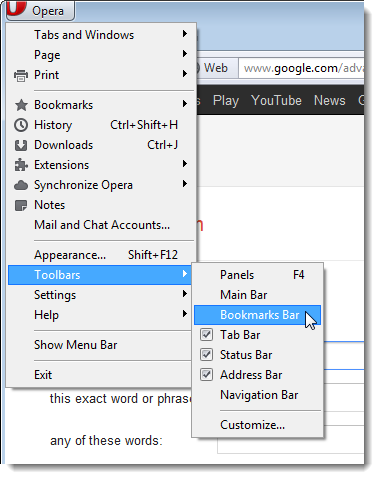379x479 pixels.
Task: Open the Help submenu
Action: (101, 315)
